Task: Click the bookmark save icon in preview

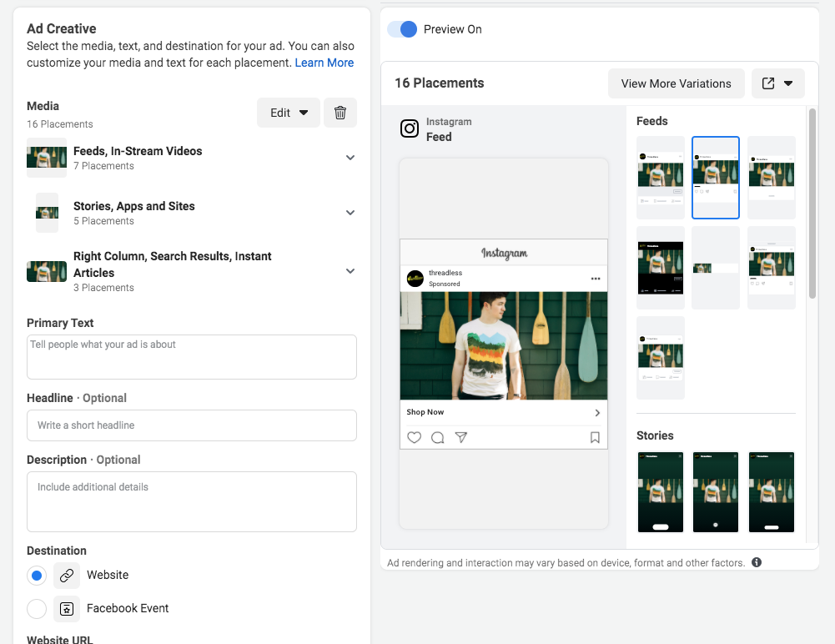Action: (x=595, y=437)
